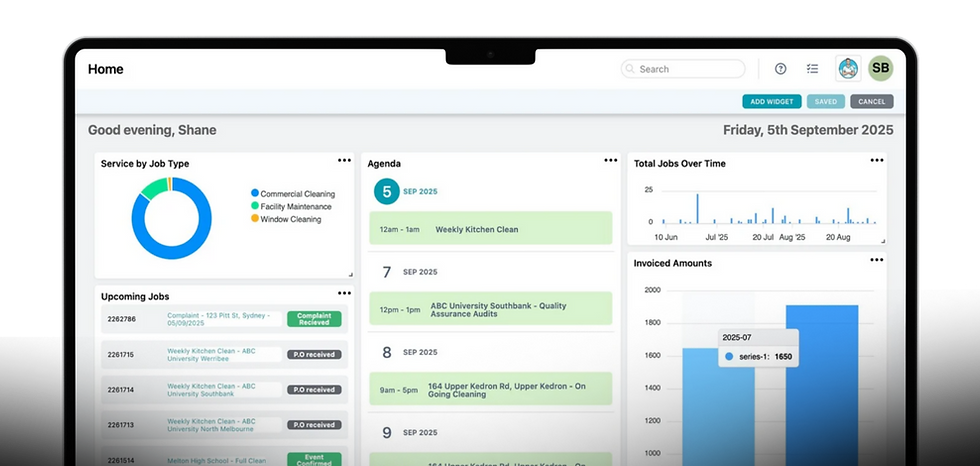Click the Search input field
The width and height of the screenshot is (980, 466).
[683, 69]
